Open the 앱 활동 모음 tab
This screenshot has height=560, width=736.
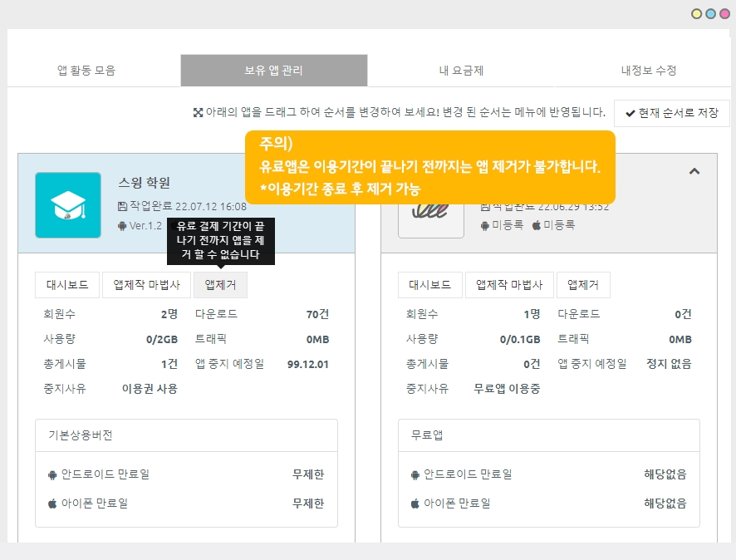pyautogui.click(x=86, y=71)
